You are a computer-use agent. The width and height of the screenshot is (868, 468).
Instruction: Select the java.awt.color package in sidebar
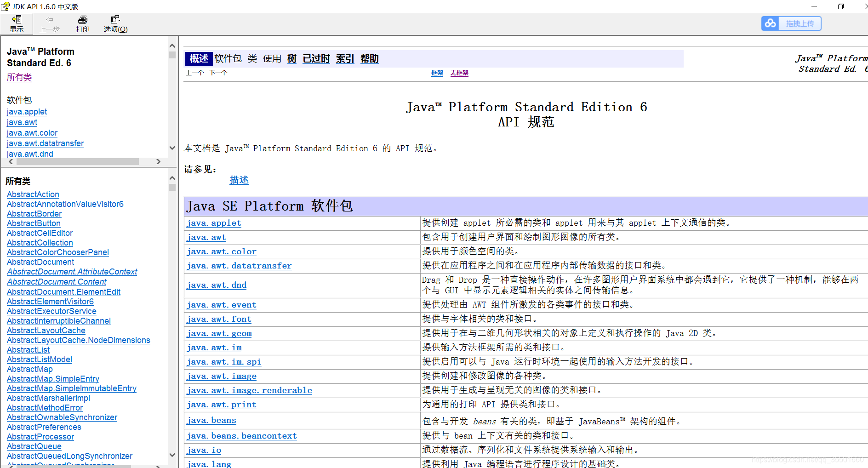[32, 133]
